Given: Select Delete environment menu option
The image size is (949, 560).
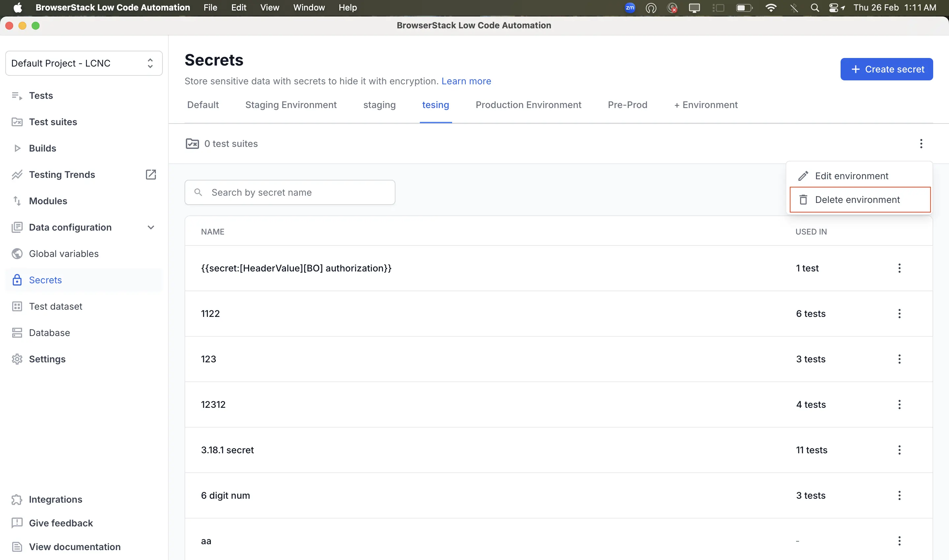Looking at the screenshot, I should (857, 200).
